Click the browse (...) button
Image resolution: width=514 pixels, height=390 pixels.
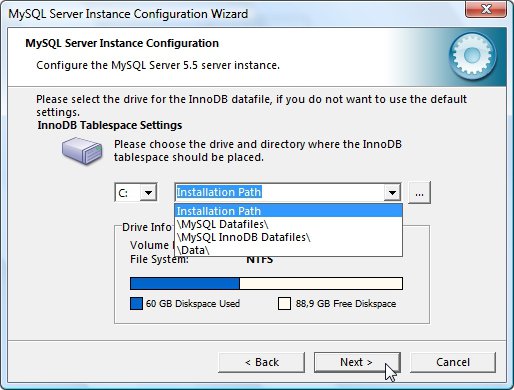click(x=420, y=193)
